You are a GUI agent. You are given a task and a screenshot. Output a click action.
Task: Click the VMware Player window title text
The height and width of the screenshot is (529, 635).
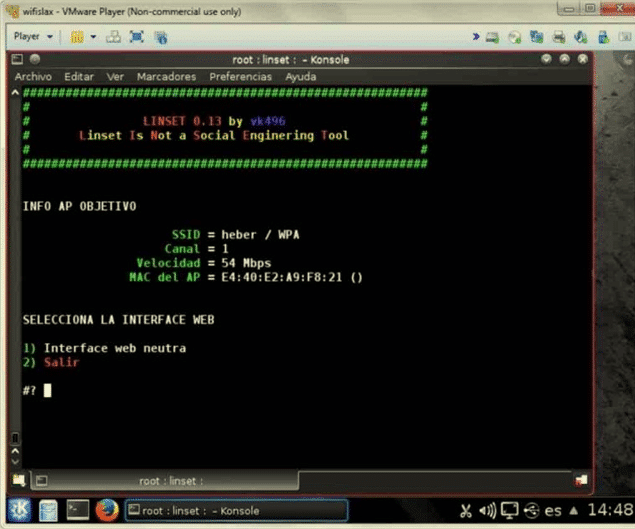(x=132, y=11)
